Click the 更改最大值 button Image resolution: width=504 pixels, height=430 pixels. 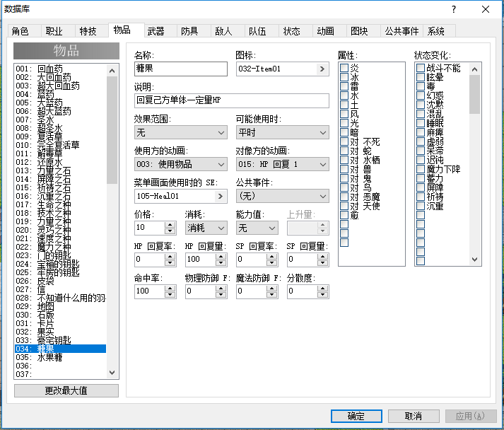[66, 391]
